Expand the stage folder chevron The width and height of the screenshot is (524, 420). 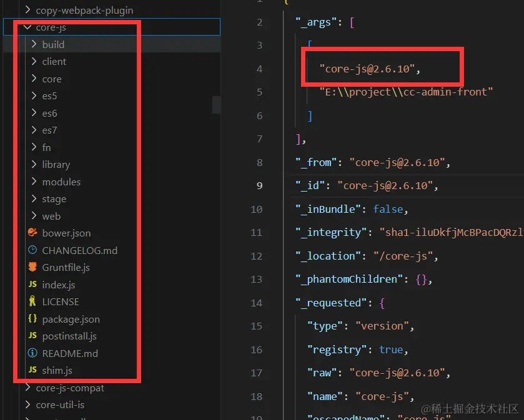(34, 198)
